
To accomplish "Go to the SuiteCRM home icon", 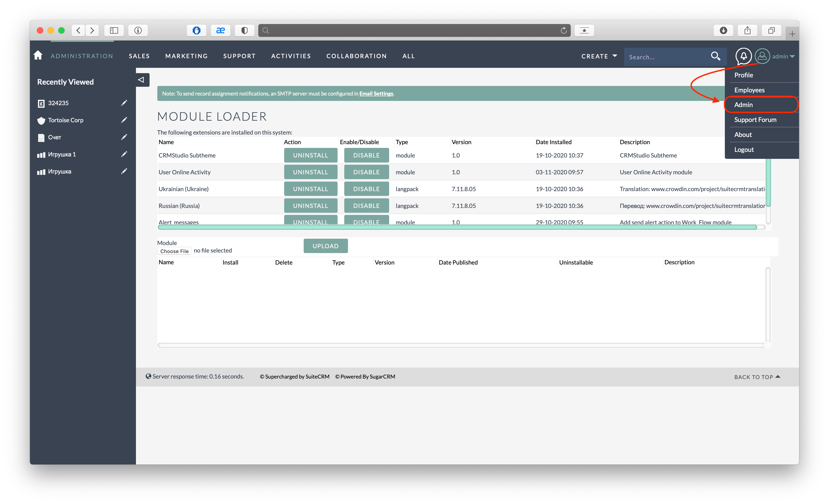I will pyautogui.click(x=38, y=55).
